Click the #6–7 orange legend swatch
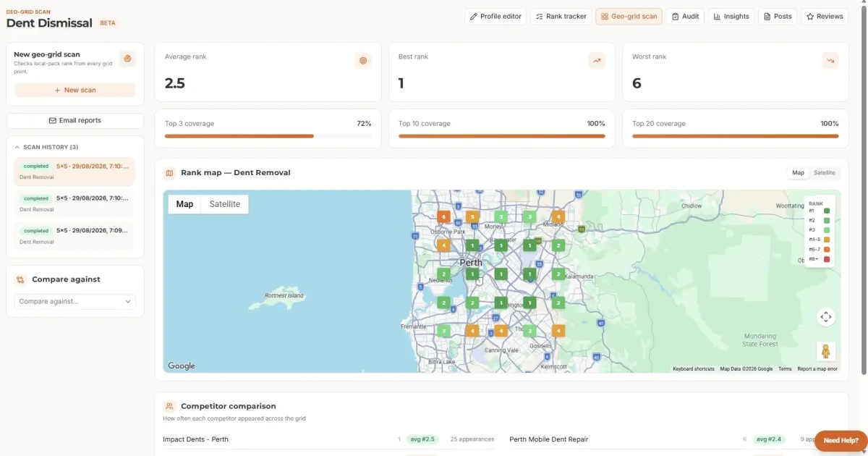 pyautogui.click(x=827, y=249)
